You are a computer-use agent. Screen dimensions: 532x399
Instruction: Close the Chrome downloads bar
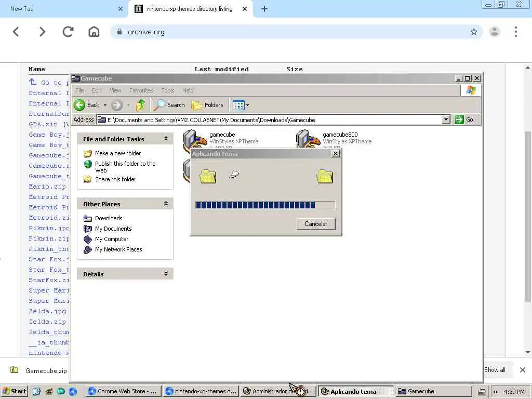tap(523, 370)
